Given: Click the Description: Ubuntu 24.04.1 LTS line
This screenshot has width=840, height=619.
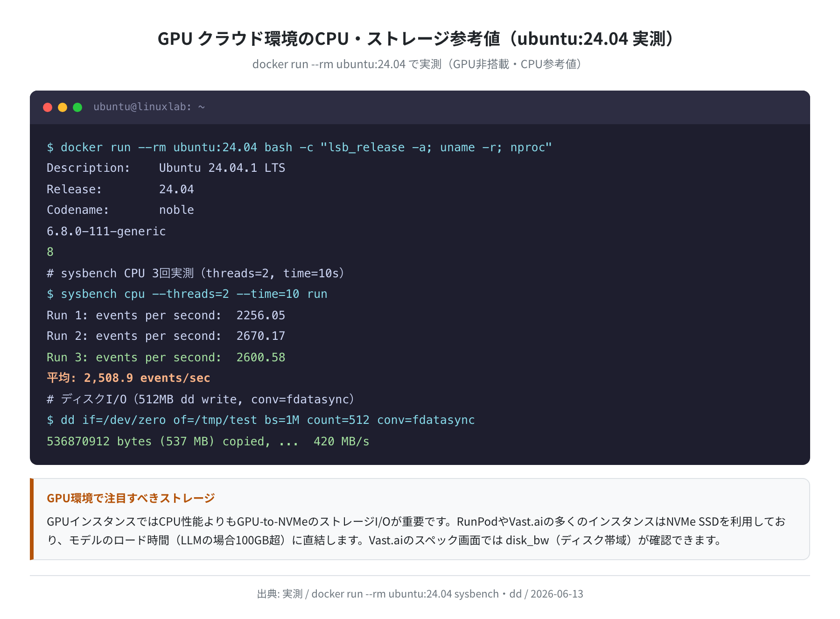Looking at the screenshot, I should [166, 168].
